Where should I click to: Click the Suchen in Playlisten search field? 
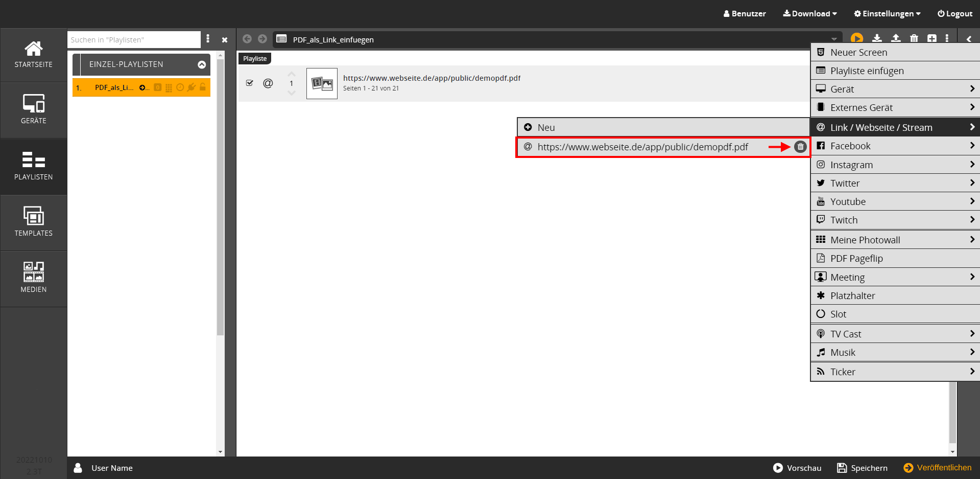pyautogui.click(x=134, y=40)
